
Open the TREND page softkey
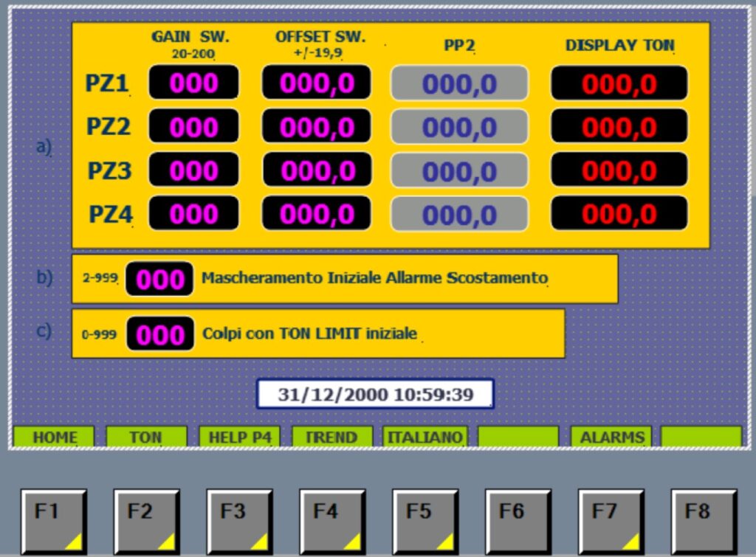point(332,437)
